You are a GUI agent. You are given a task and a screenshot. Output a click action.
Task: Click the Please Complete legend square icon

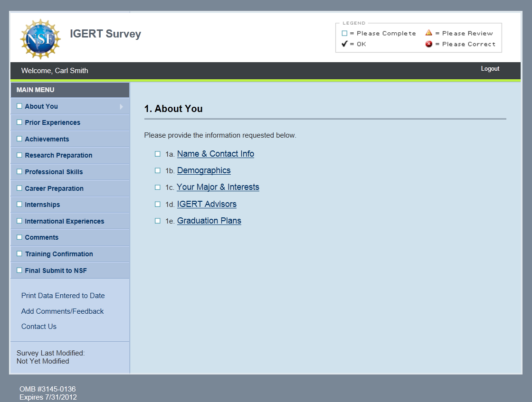tap(345, 33)
